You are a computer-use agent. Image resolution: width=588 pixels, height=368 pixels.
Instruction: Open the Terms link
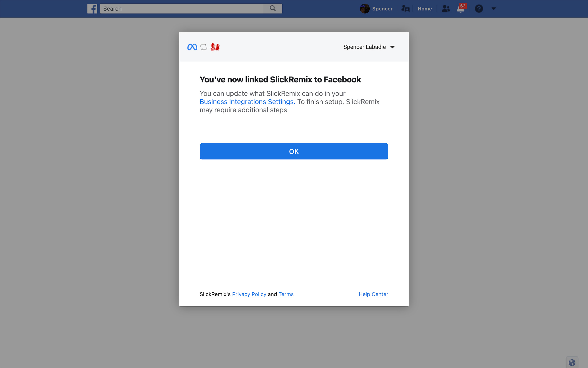[286, 294]
